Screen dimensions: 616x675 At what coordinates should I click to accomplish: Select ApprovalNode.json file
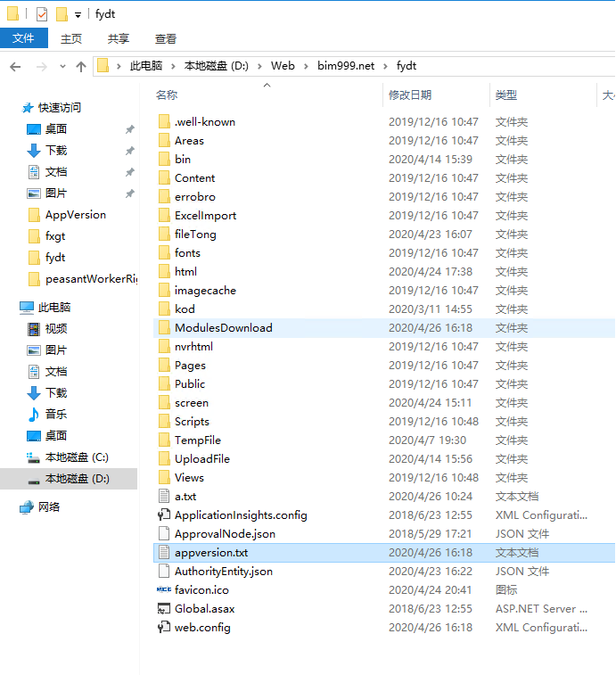click(225, 534)
